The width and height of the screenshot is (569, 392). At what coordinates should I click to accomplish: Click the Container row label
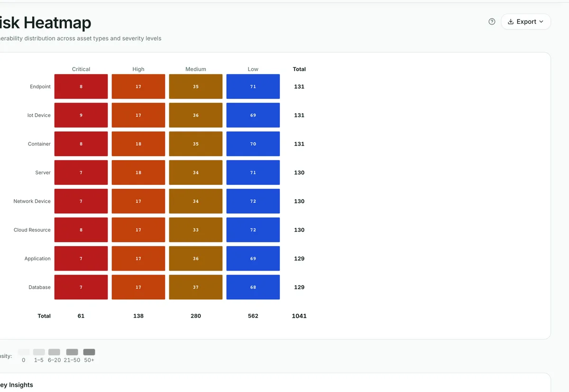39,144
